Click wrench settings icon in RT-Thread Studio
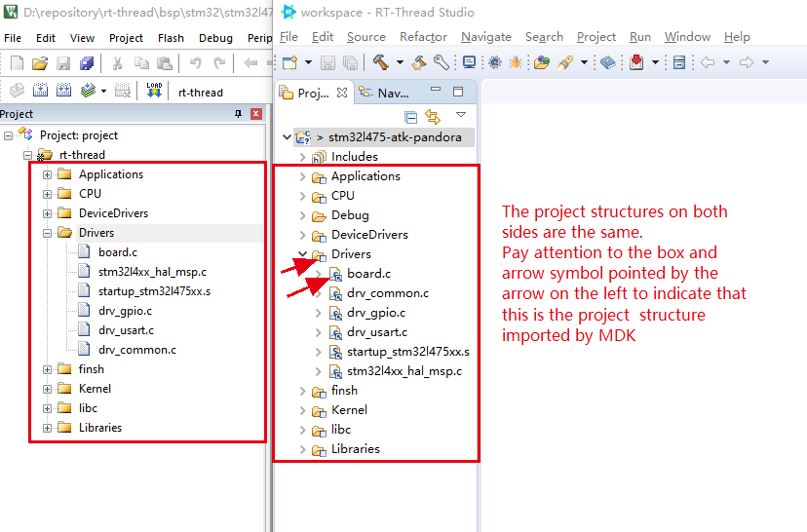Image resolution: width=807 pixels, height=532 pixels. [x=442, y=62]
